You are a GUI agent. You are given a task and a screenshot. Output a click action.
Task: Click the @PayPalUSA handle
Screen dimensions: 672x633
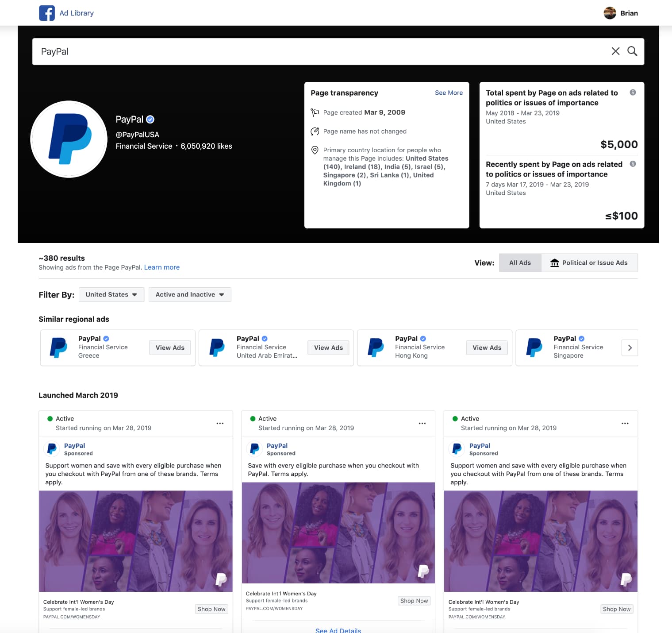(x=138, y=135)
